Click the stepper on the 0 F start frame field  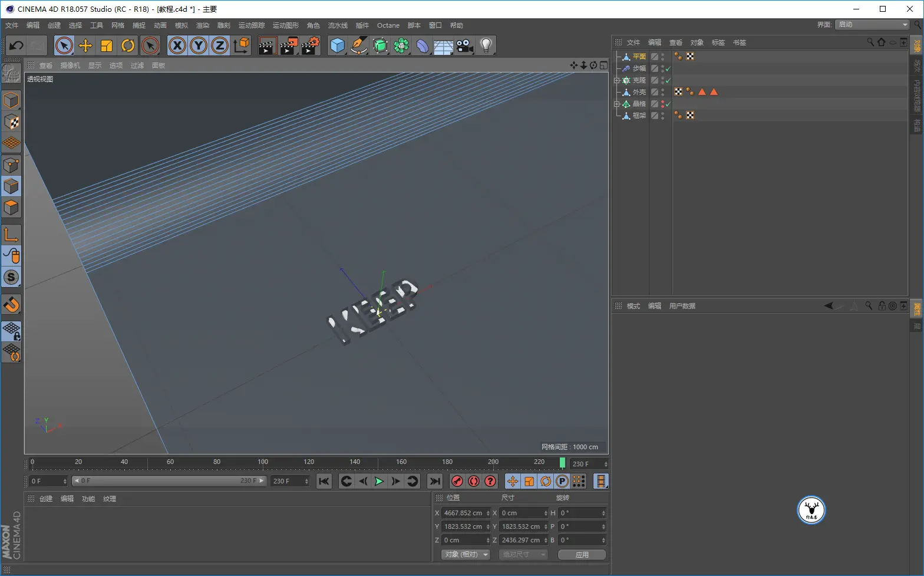coord(65,481)
